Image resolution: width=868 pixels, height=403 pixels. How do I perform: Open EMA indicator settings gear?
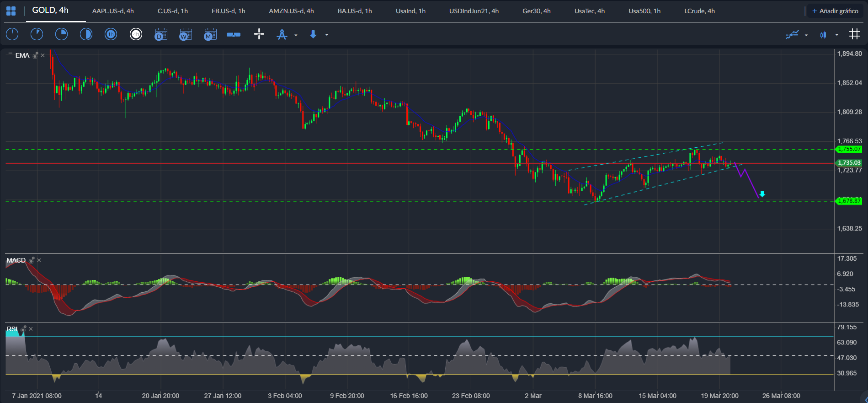35,55
